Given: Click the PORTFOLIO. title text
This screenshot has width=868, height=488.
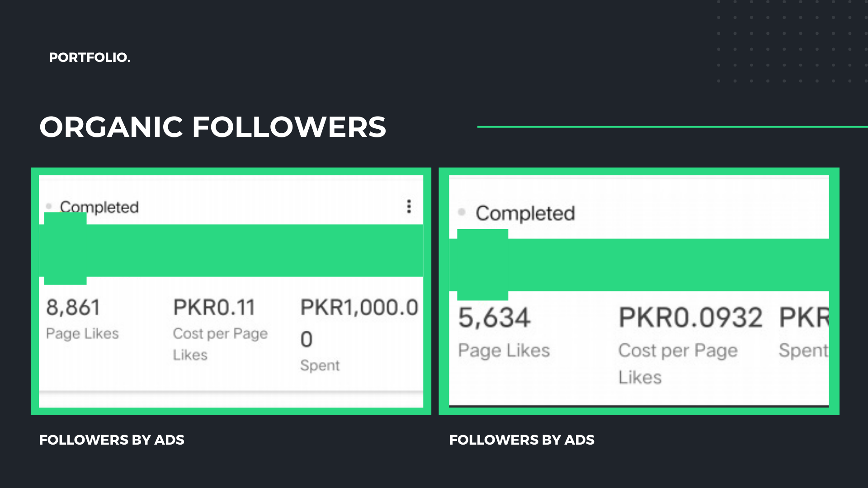Looking at the screenshot, I should (x=90, y=57).
